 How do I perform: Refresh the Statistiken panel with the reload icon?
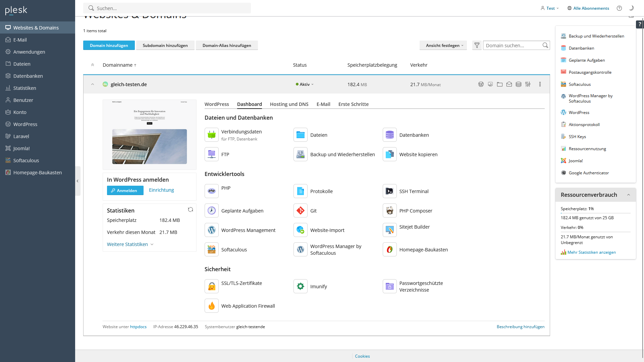click(191, 209)
